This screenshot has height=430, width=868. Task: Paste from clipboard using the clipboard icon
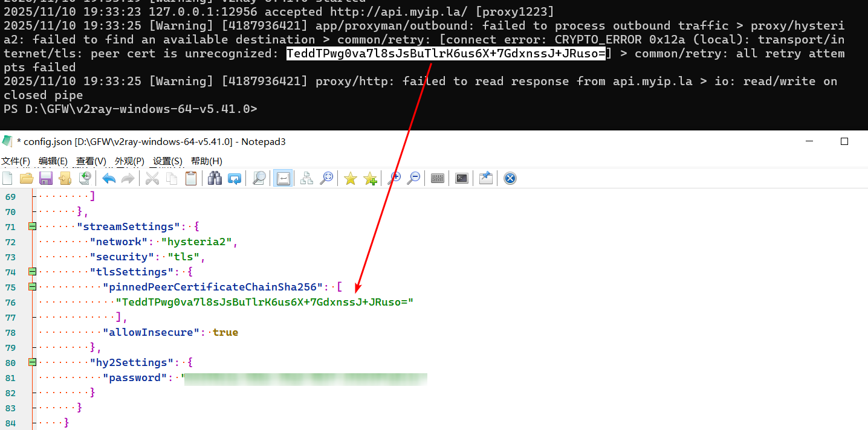191,178
